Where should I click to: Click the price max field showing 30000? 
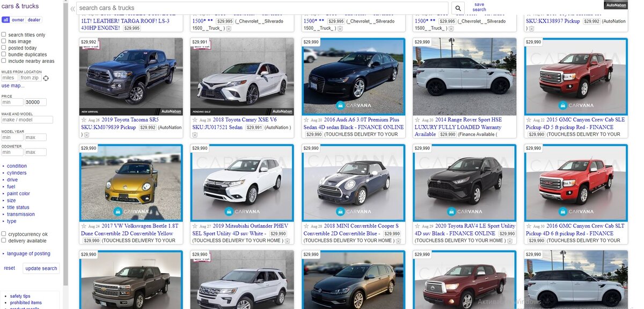click(36, 102)
